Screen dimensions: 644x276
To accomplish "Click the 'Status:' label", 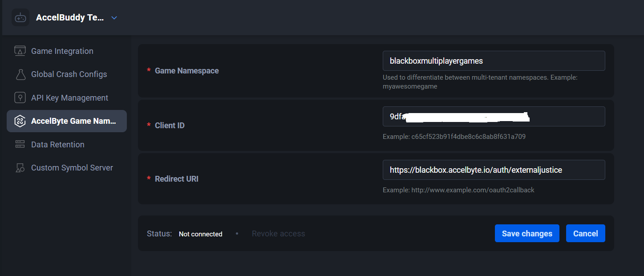I will pyautogui.click(x=159, y=234).
